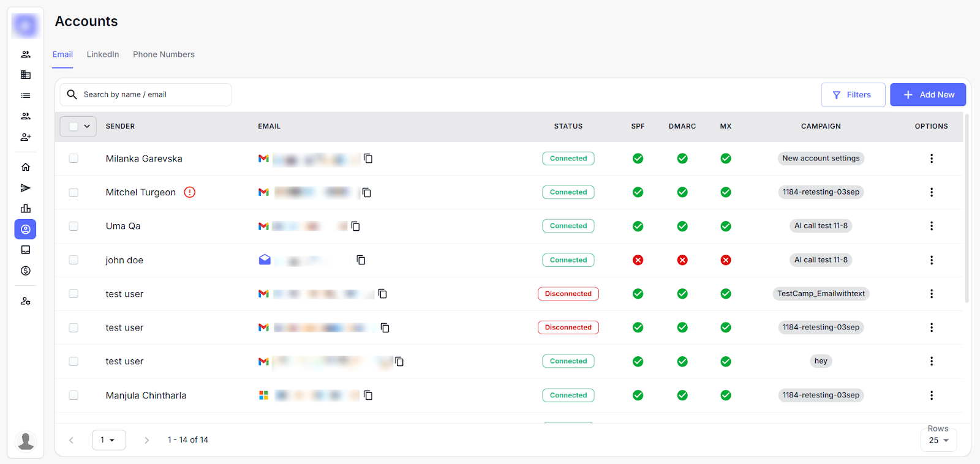The width and height of the screenshot is (980, 464).
Task: Click the dollar billing sidebar icon
Action: click(x=26, y=271)
